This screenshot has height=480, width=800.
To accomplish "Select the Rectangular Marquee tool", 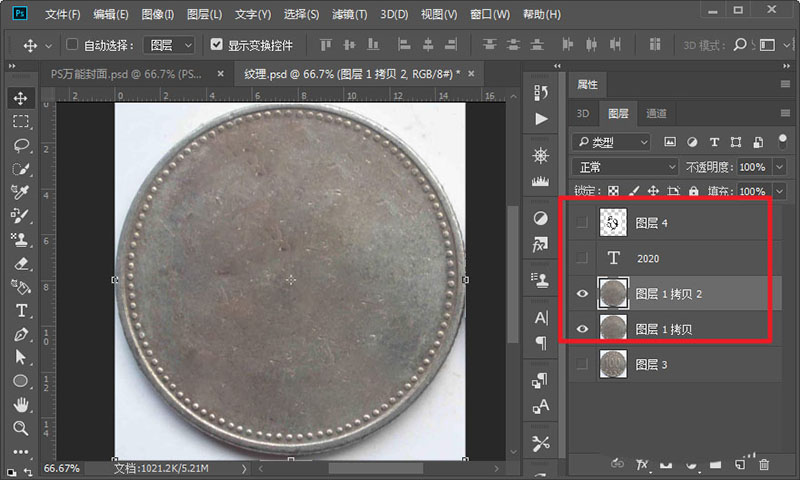I will coord(20,121).
